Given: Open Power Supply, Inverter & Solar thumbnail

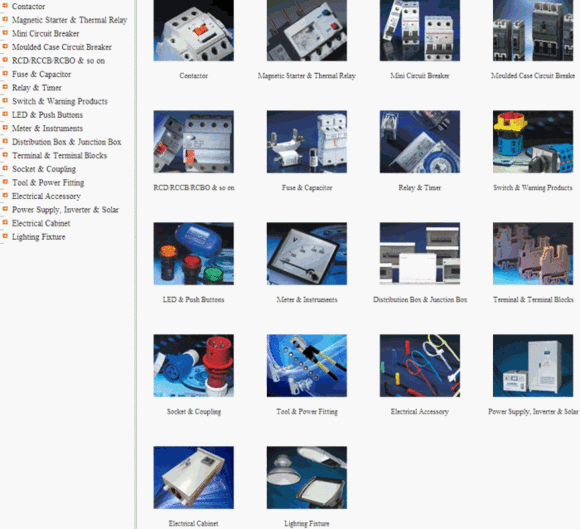Looking at the screenshot, I should 533,366.
